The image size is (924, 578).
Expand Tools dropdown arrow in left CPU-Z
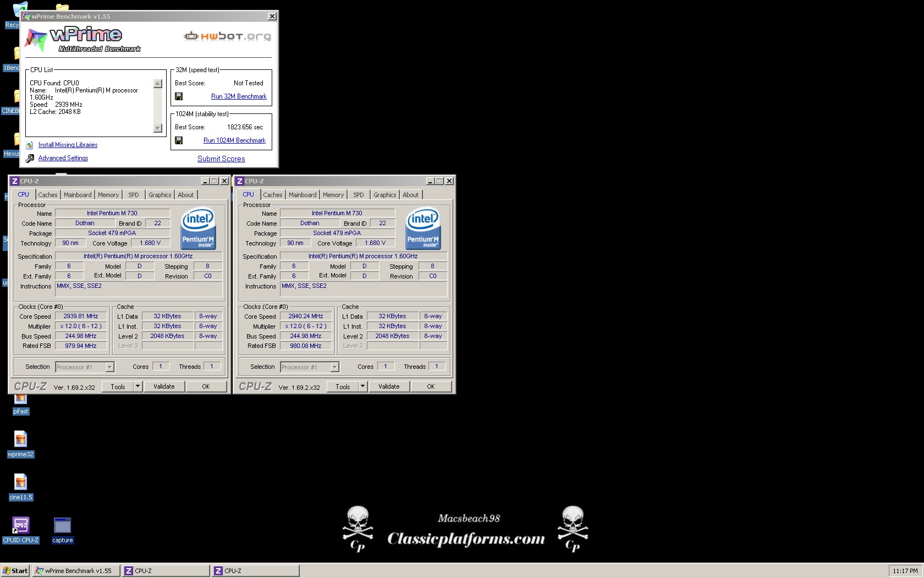138,386
